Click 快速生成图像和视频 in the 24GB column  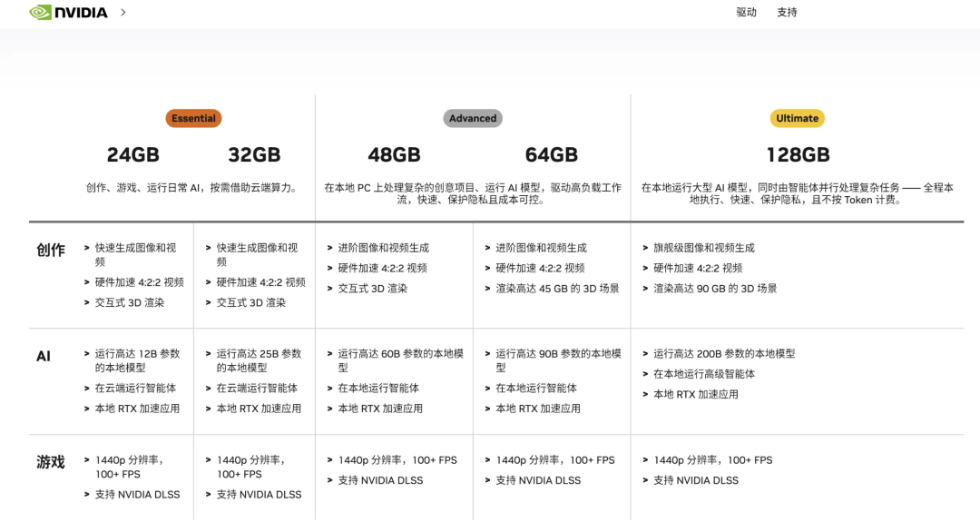click(135, 254)
